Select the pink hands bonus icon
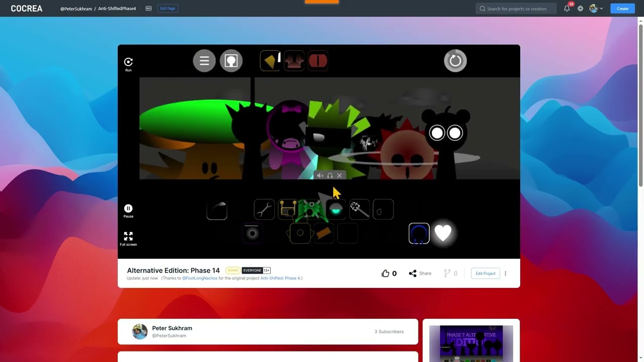This screenshot has height=362, width=644. (294, 61)
